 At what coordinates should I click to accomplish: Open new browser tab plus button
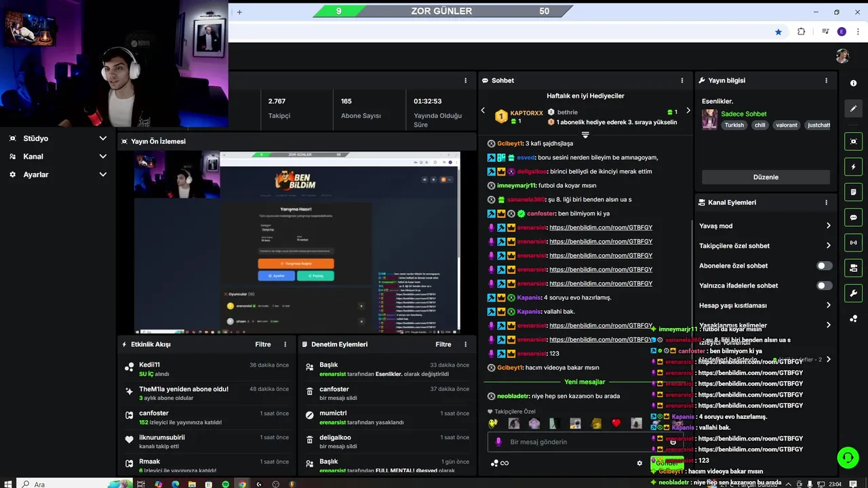239,12
